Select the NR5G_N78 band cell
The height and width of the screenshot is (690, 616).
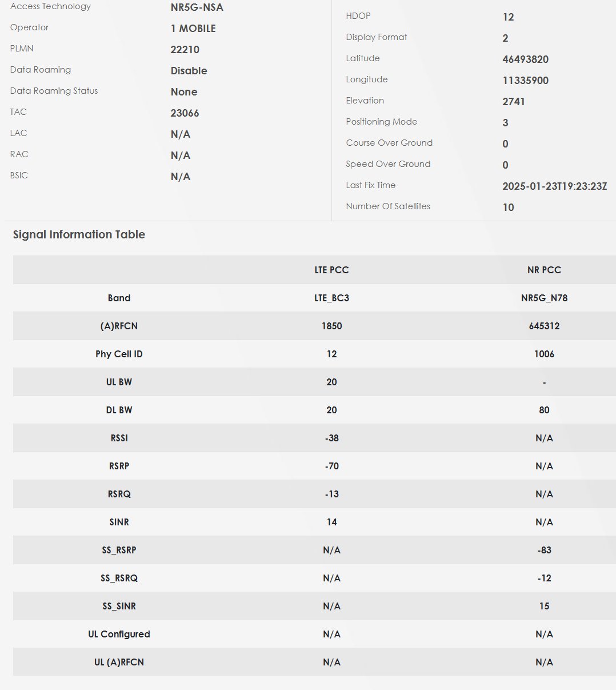[x=544, y=298]
